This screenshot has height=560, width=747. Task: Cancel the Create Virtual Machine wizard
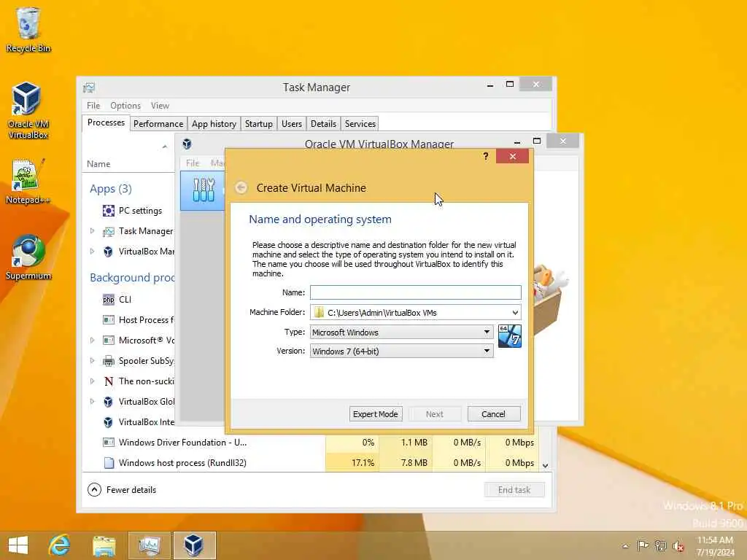tap(494, 414)
